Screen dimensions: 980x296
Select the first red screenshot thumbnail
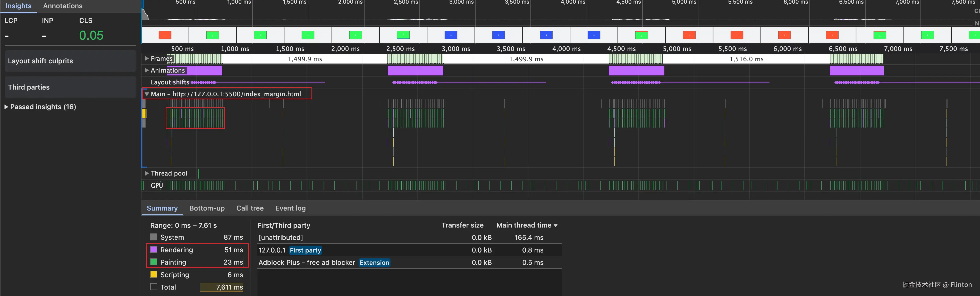tap(165, 35)
